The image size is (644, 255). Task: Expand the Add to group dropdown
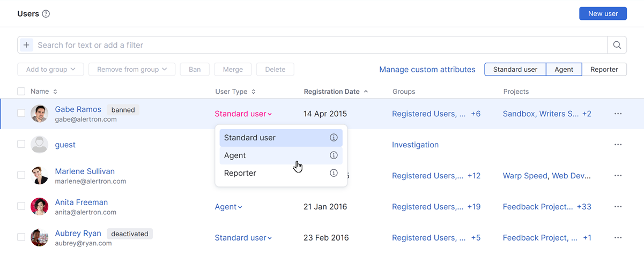coord(50,69)
